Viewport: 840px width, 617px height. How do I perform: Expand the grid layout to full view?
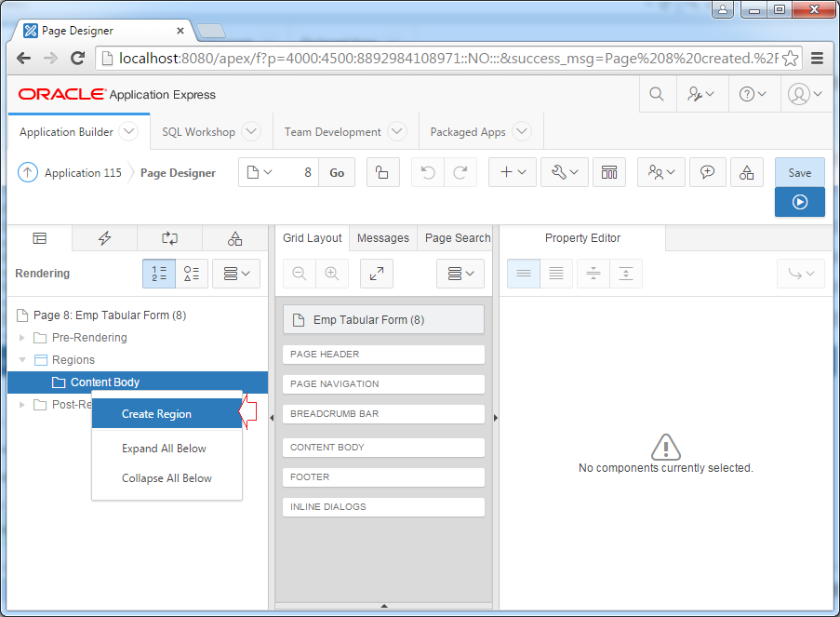pos(377,274)
